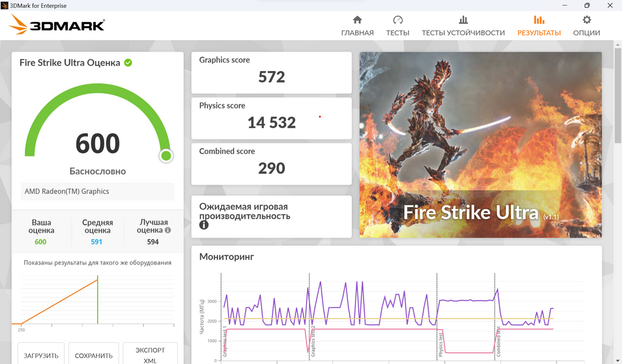Click the home icon above ГЛАВНАЯ
Screen dimensions: 622x364
pyautogui.click(x=357, y=20)
